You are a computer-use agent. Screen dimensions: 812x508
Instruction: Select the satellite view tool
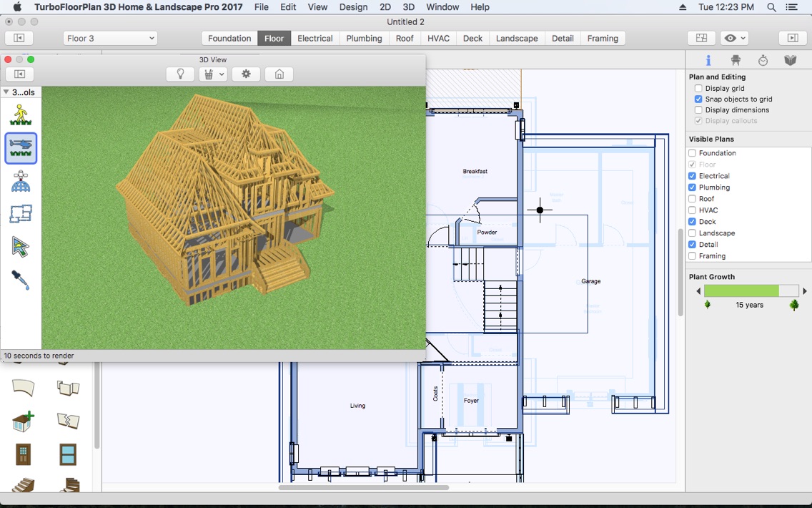pos(21,181)
